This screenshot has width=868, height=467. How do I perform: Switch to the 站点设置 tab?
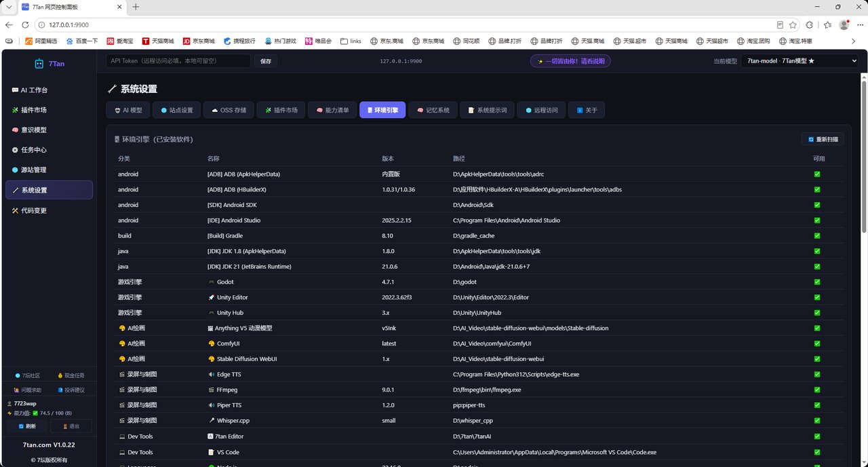(x=177, y=110)
